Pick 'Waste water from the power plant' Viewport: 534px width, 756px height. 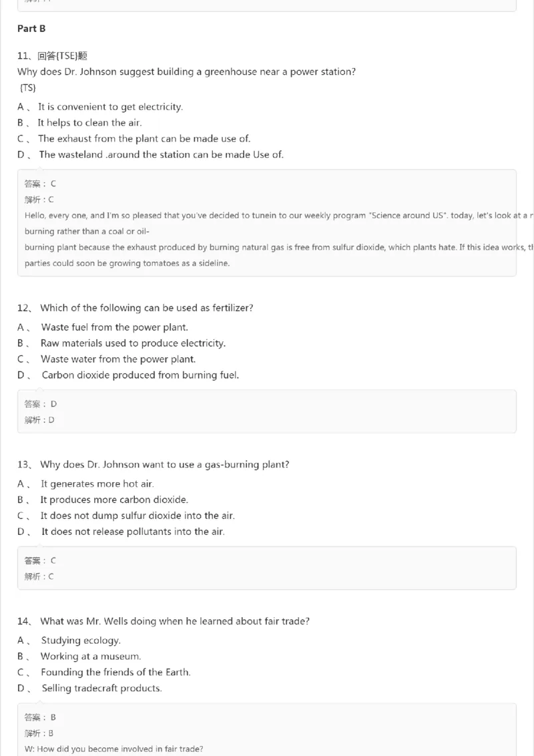tap(118, 359)
